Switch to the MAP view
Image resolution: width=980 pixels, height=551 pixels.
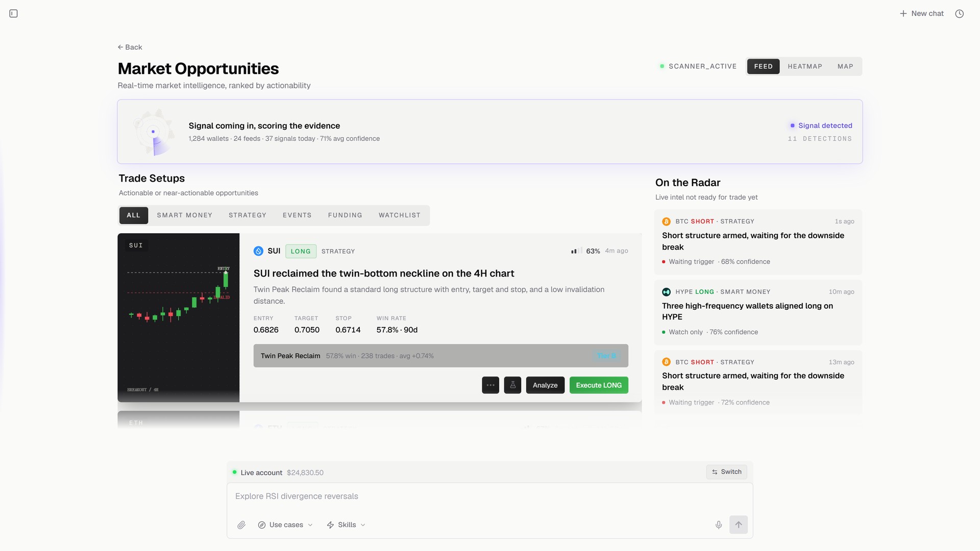[x=845, y=66]
